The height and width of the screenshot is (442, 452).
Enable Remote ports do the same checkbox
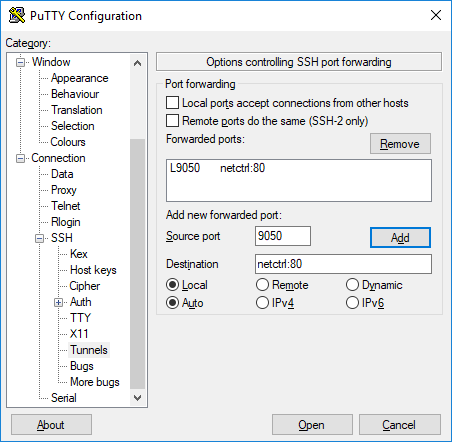[172, 121]
